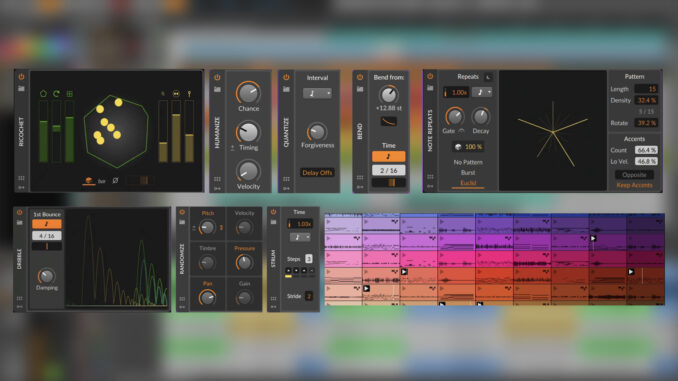Viewport: 678px width, 381px height.
Task: Click the Note Repeats Gate knob
Action: tap(454, 116)
